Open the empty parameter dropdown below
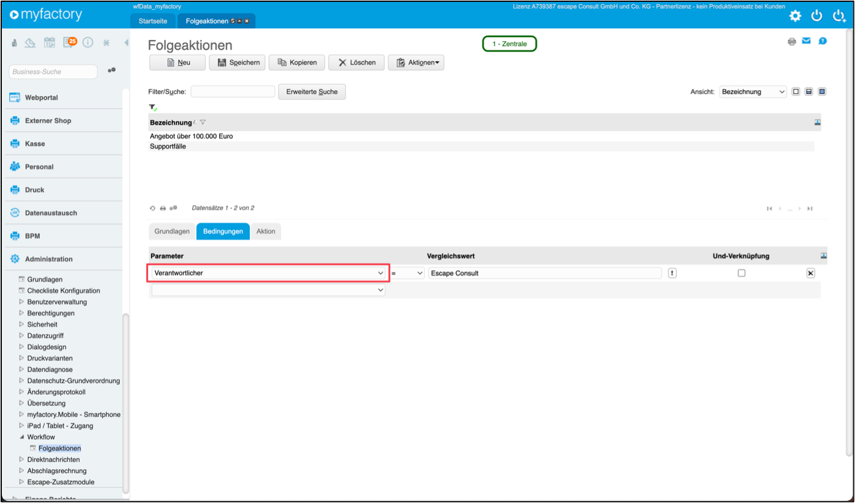Screen dimensions: 857x504 click(x=268, y=290)
